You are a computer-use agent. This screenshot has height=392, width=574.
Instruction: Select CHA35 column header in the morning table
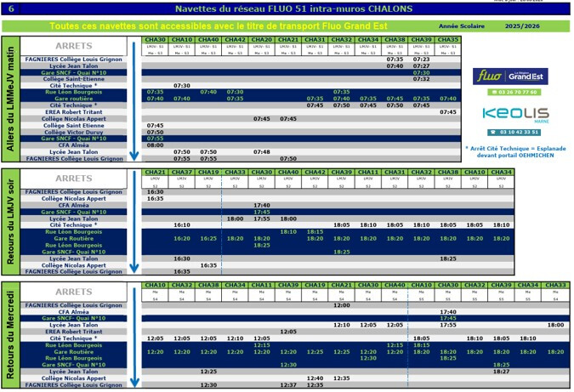pos(447,39)
